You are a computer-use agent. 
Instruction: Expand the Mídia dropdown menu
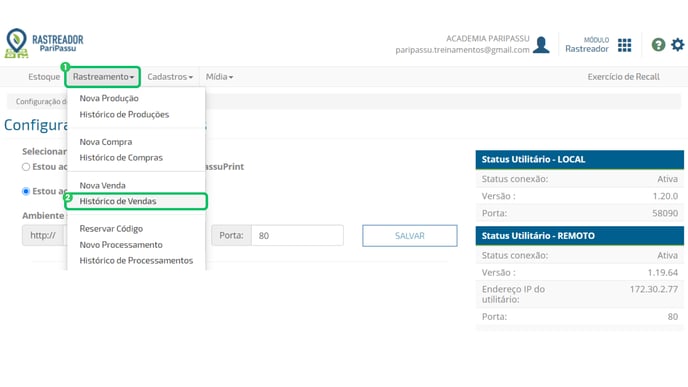coord(219,77)
